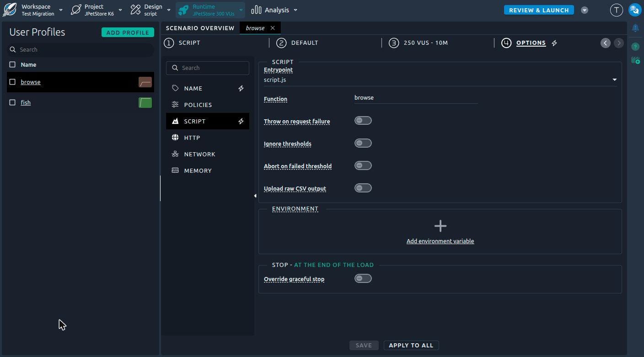Image resolution: width=644 pixels, height=357 pixels.
Task: Click lightning icon next to OPTIONS step
Action: click(x=554, y=43)
